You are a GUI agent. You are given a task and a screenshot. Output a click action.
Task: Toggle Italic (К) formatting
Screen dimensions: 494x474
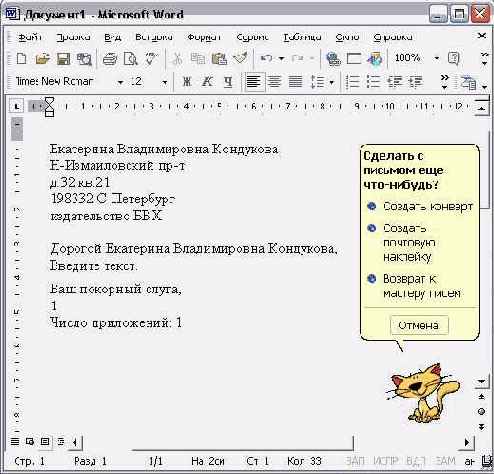click(207, 81)
